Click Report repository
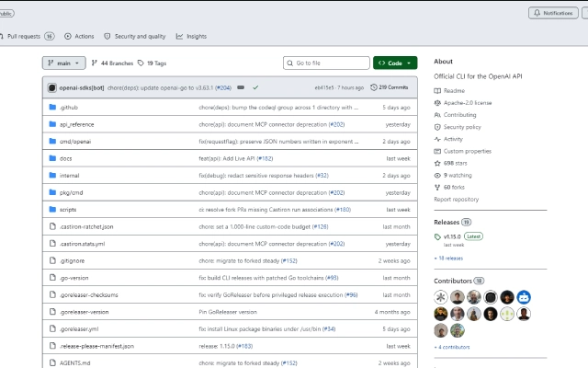Screen dimensions: 588x368 click(457, 200)
